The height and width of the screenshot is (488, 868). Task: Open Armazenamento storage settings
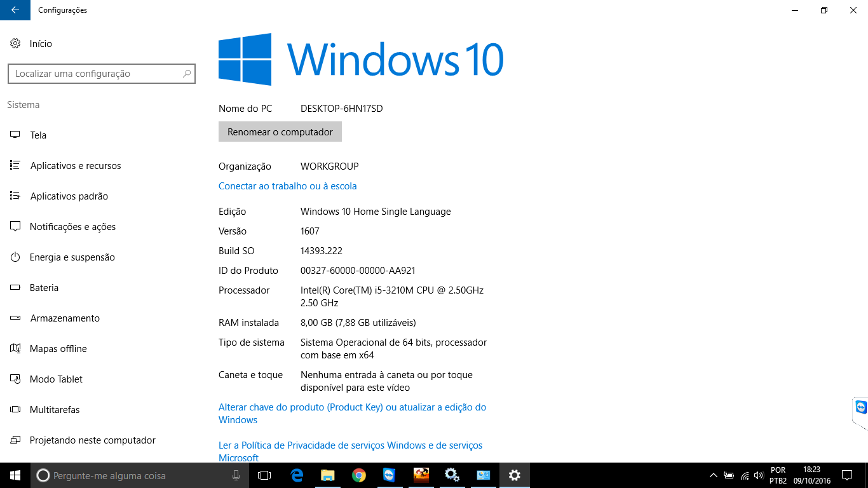[65, 318]
